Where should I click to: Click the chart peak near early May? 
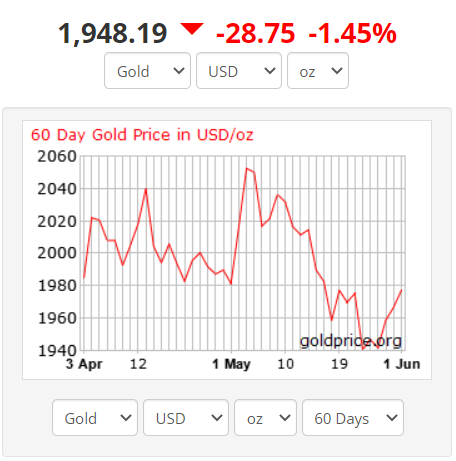(247, 169)
